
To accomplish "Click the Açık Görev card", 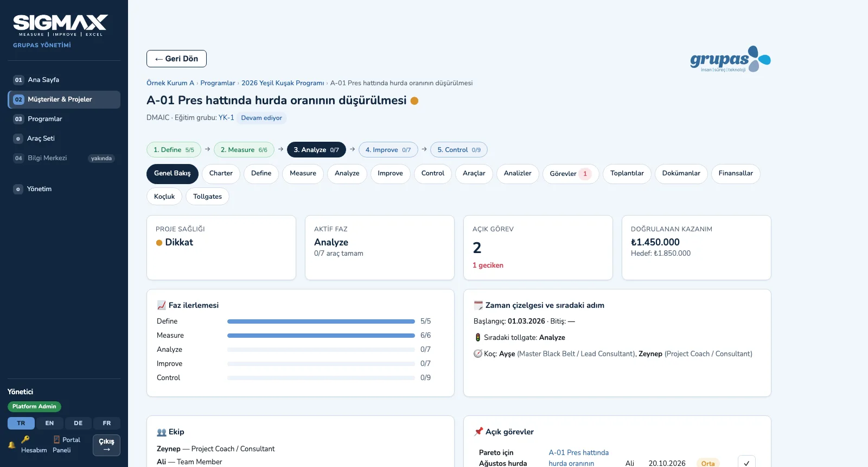I will (x=538, y=248).
